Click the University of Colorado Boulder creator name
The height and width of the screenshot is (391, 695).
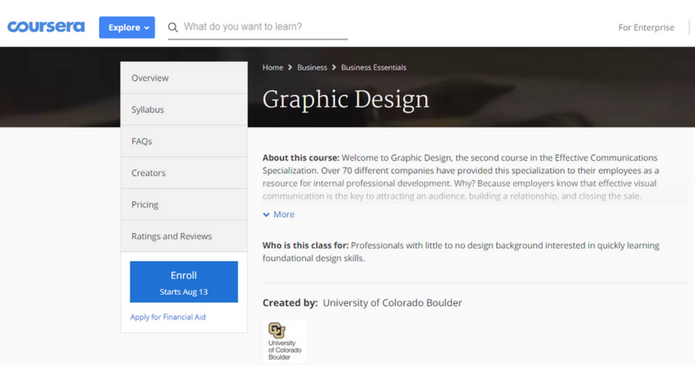(x=392, y=303)
